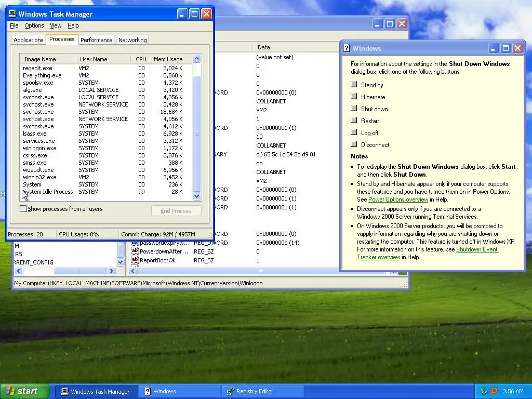Activate the Windows help taskbar button
532x399 pixels.
(180, 392)
